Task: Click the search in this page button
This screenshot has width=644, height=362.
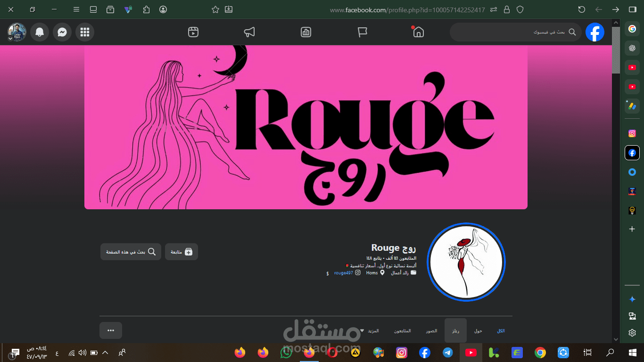Action: tap(131, 252)
